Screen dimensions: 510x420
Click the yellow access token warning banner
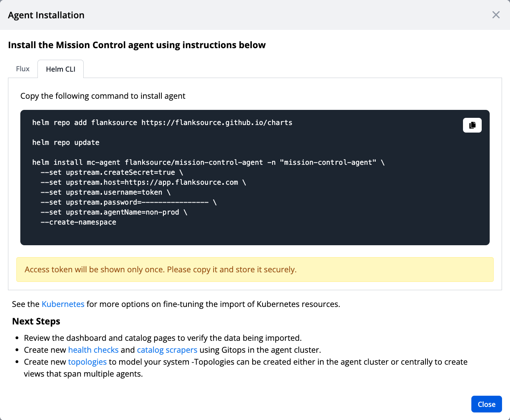pyautogui.click(x=255, y=270)
